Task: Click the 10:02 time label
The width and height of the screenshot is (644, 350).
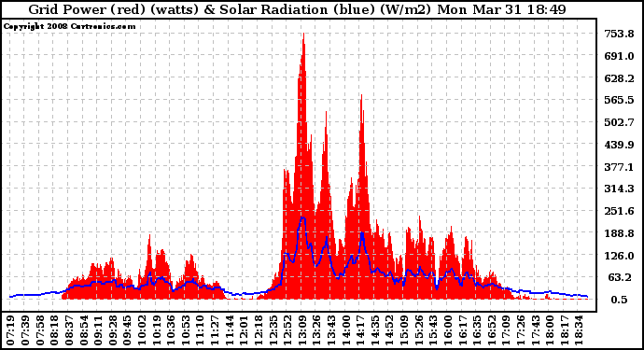Action: coord(142,330)
